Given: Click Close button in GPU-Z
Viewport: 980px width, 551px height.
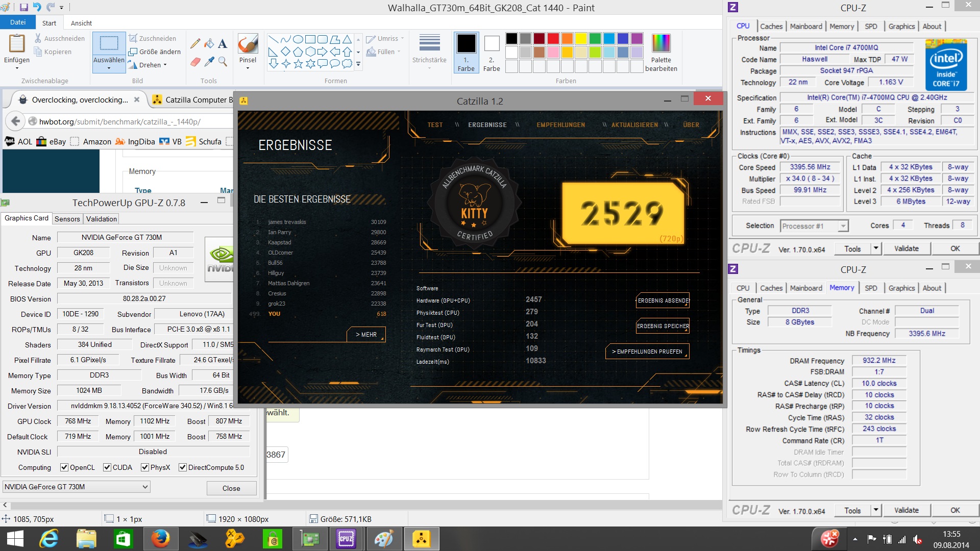Looking at the screenshot, I should tap(231, 488).
